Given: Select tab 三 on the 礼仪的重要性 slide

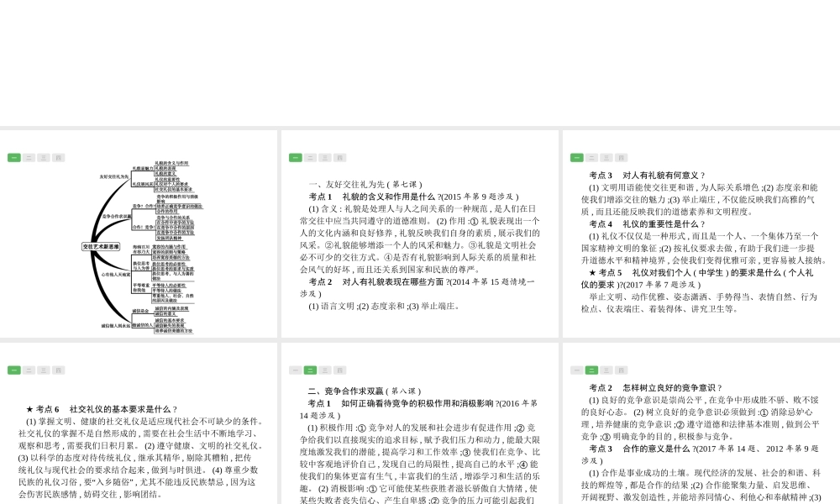Looking at the screenshot, I should pos(606,157).
